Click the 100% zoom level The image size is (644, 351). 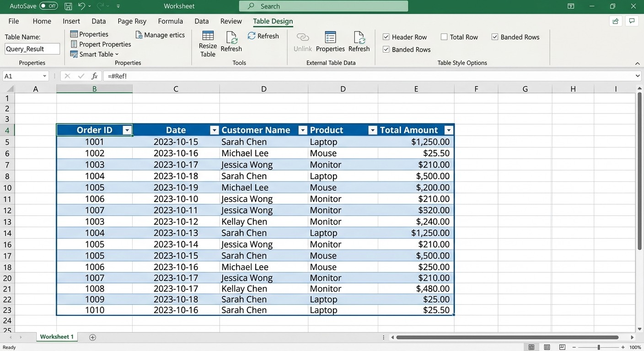pyautogui.click(x=635, y=347)
